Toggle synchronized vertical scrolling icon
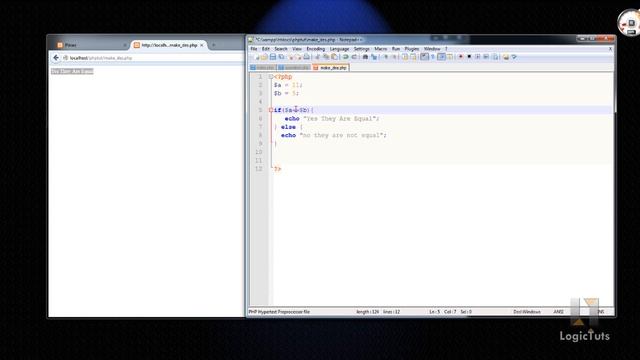Screen dimensions: 640x360 pyautogui.click(x=405, y=57)
